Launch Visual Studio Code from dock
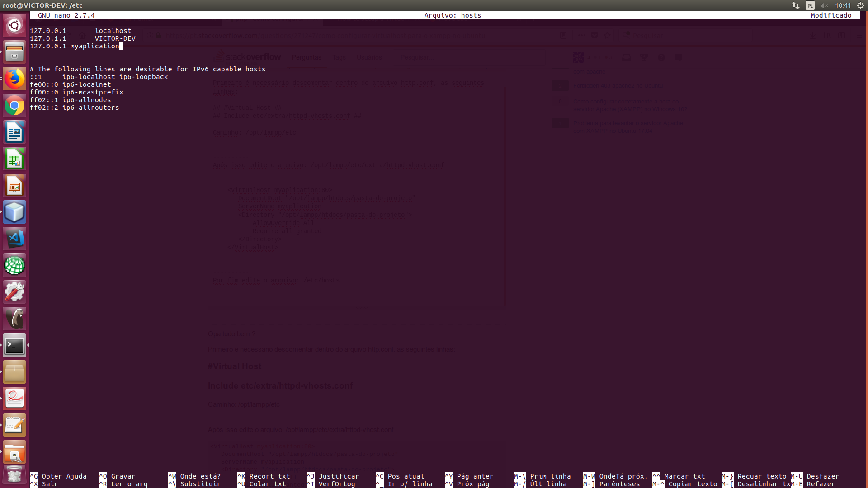The height and width of the screenshot is (488, 868). 14,239
